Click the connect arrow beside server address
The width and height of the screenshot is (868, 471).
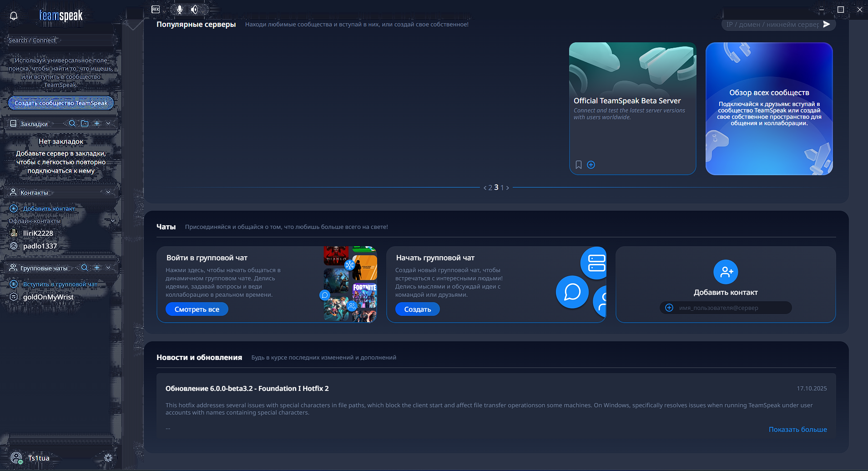[x=827, y=24]
